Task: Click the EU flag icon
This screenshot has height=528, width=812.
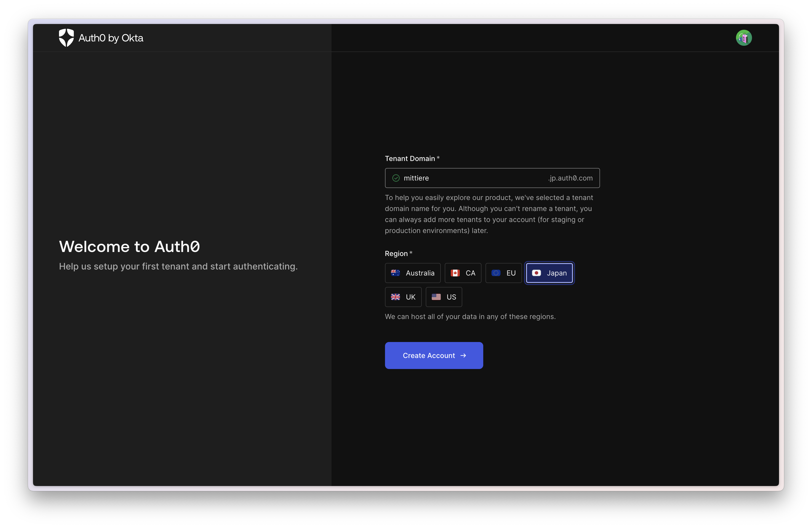Action: [496, 273]
